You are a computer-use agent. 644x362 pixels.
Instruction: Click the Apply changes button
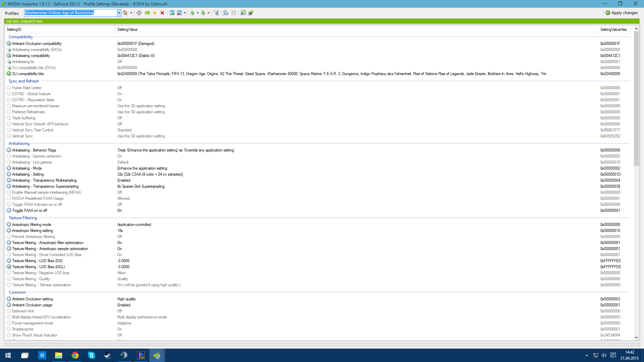point(622,13)
